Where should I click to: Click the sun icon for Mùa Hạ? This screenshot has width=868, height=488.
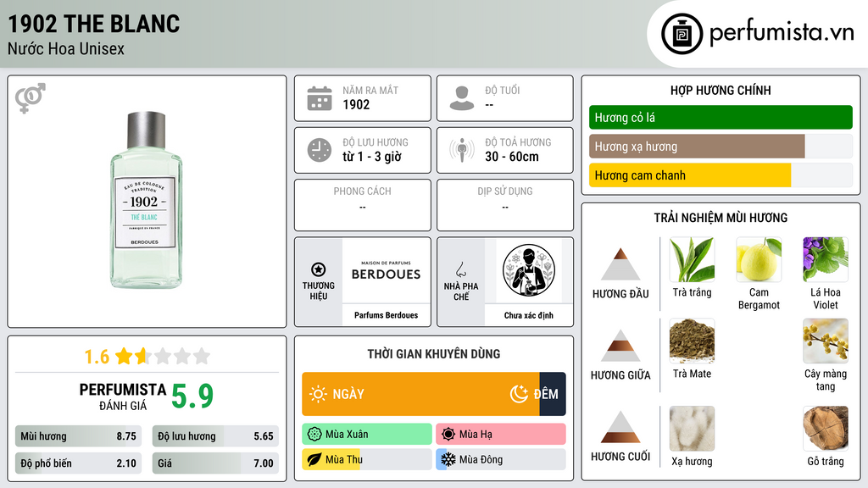click(448, 435)
